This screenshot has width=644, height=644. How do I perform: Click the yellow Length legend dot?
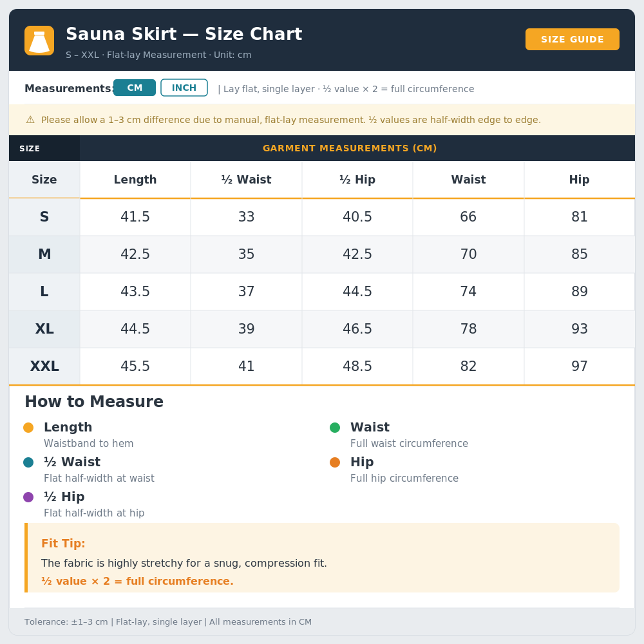(x=28, y=428)
